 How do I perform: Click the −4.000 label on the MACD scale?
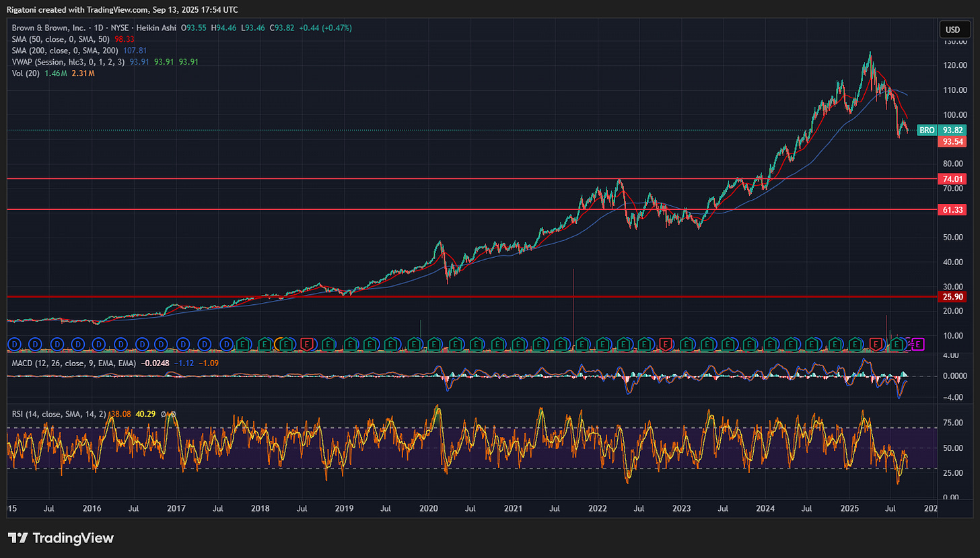pyautogui.click(x=952, y=397)
